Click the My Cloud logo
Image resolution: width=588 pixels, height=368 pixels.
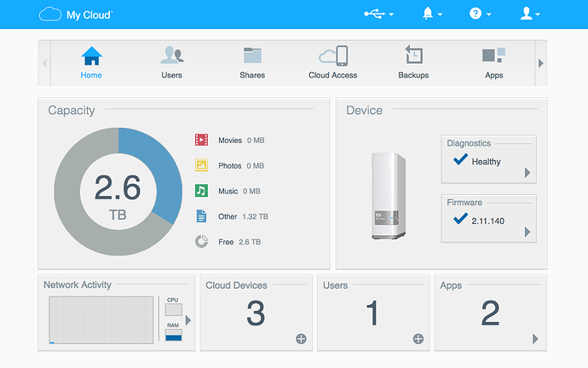[x=76, y=14]
